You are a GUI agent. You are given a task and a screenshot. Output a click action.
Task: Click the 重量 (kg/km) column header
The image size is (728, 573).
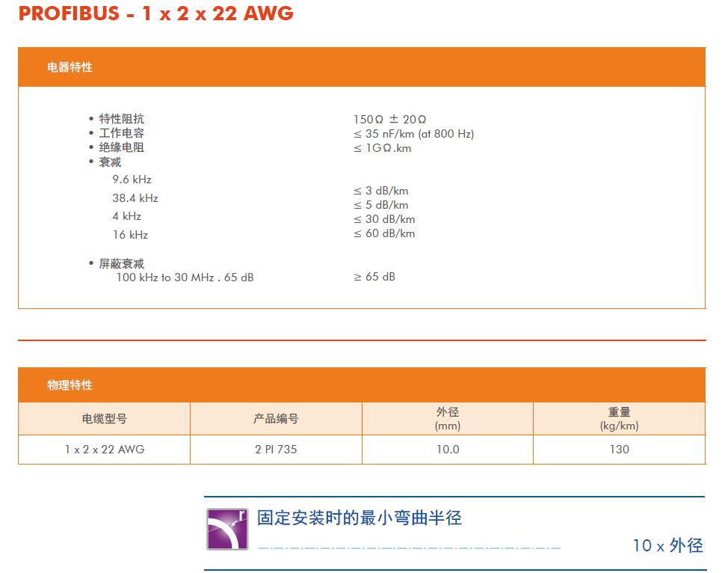point(620,419)
